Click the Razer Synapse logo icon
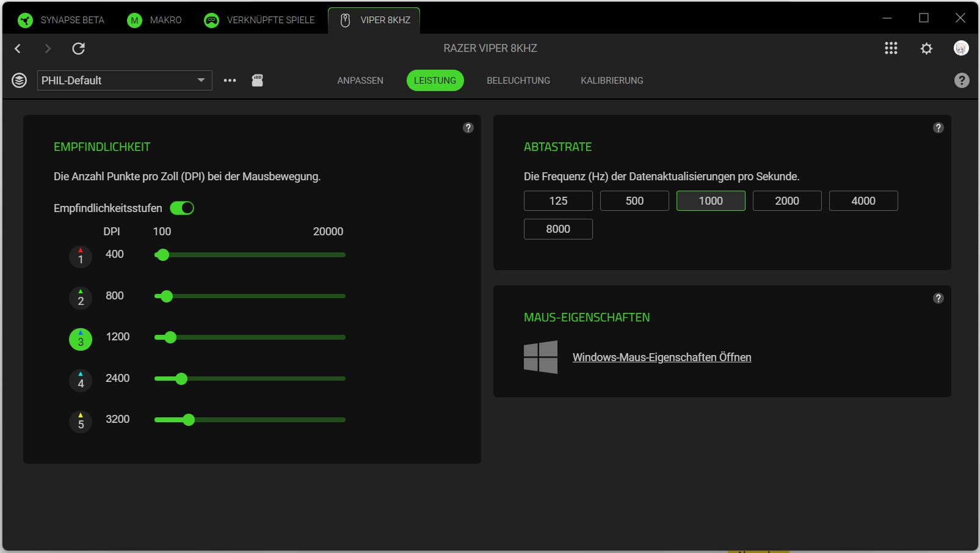The width and height of the screenshot is (980, 553). (25, 20)
